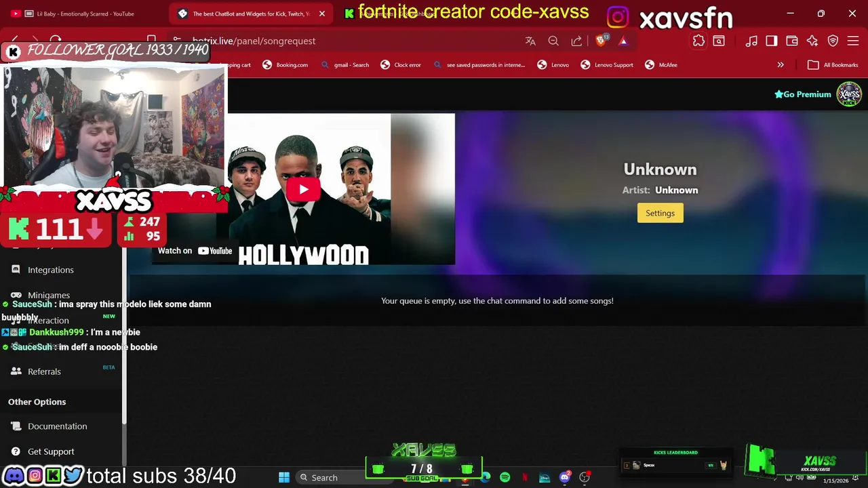The image size is (868, 488).
Task: Open the gmail - Search bookmark
Action: pyautogui.click(x=344, y=65)
